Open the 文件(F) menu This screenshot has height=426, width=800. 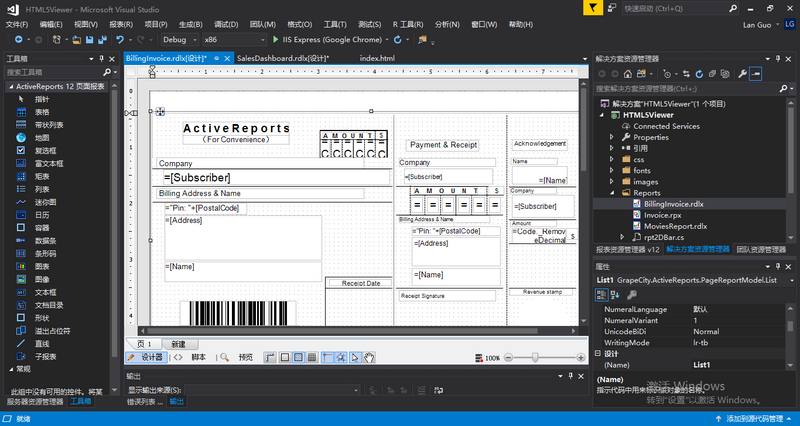[16, 24]
